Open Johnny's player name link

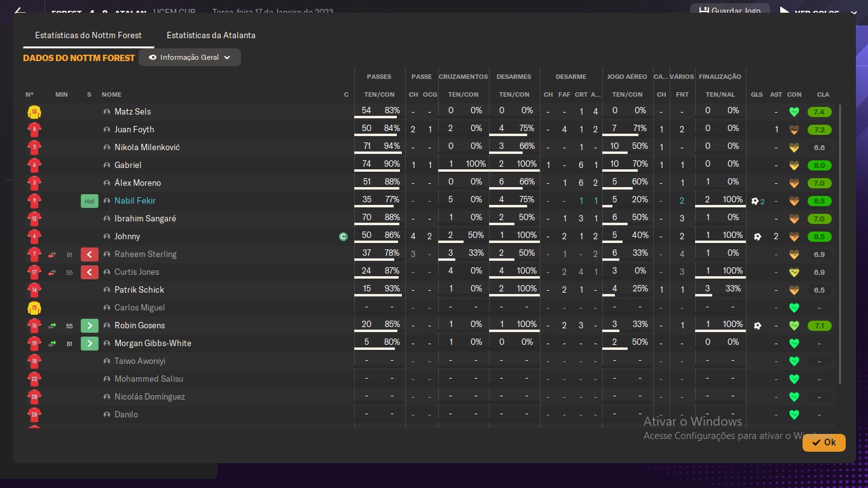(x=127, y=237)
